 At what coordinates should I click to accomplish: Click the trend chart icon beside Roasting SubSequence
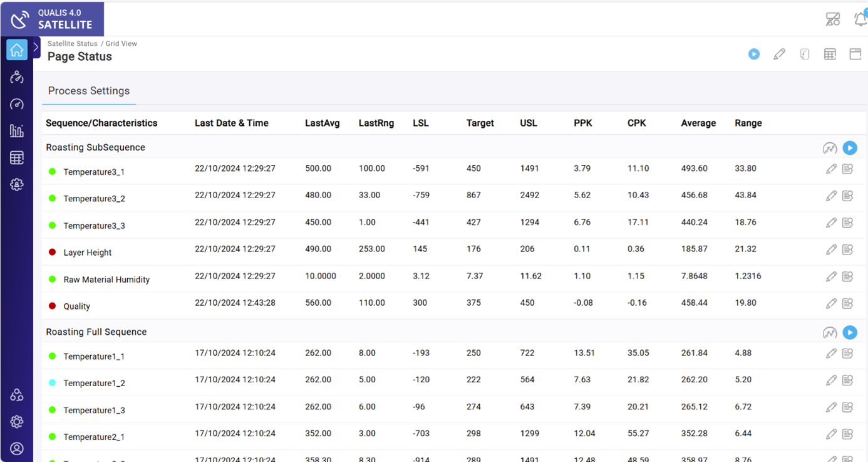click(x=830, y=148)
